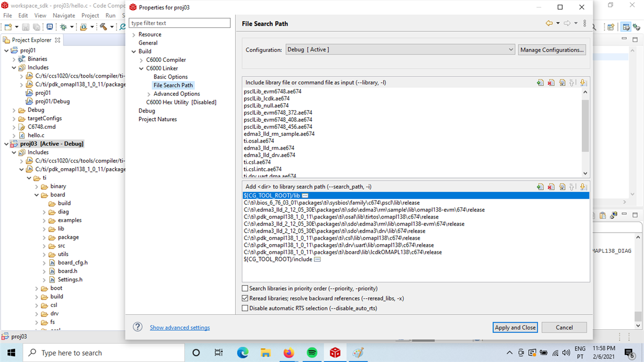Move library entry down in Include library list
This screenshot has height=362, width=644.
pos(583,83)
